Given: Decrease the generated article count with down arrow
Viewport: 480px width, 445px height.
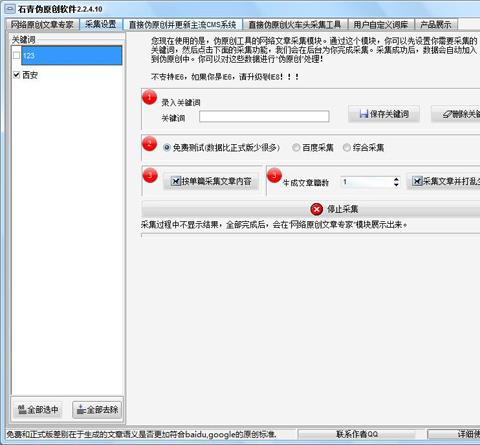Looking at the screenshot, I should 396,184.
